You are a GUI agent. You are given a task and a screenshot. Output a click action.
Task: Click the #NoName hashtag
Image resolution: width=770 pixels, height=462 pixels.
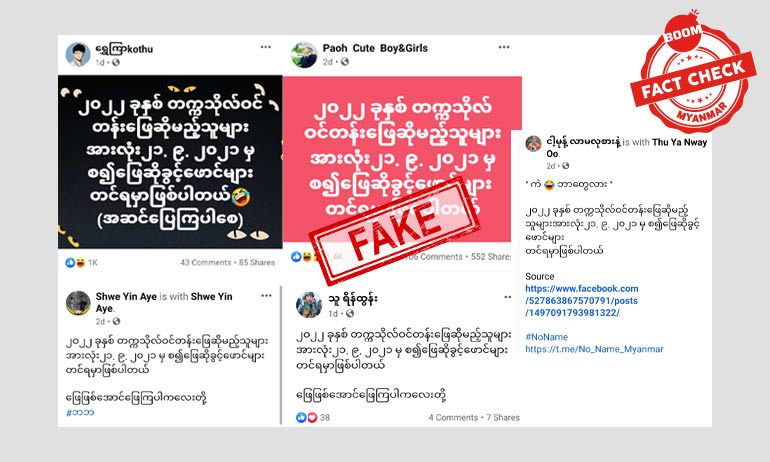[x=546, y=337]
